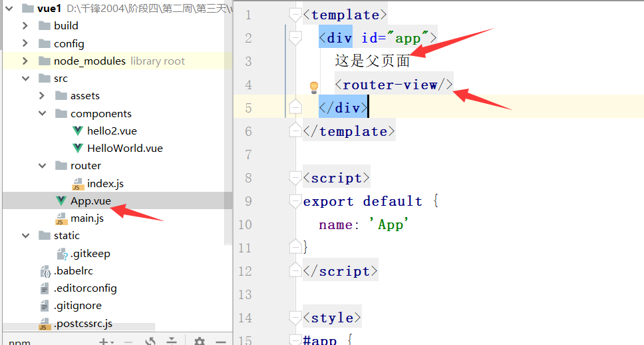Expand the node_modules folder

pos(25,61)
